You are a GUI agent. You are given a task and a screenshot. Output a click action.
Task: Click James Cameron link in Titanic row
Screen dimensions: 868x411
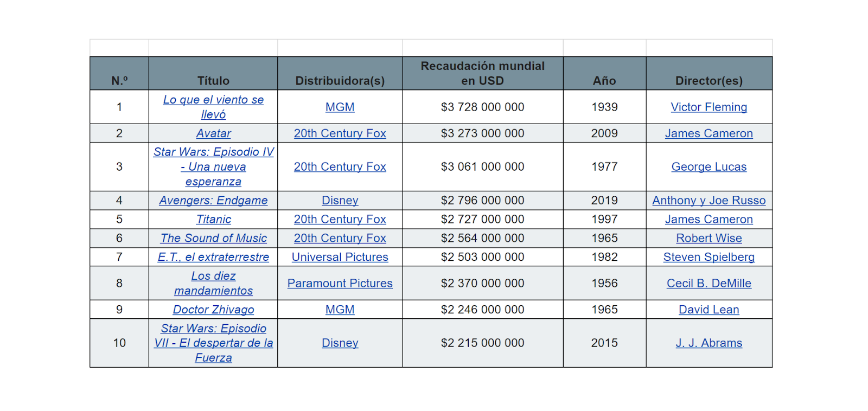pyautogui.click(x=709, y=219)
